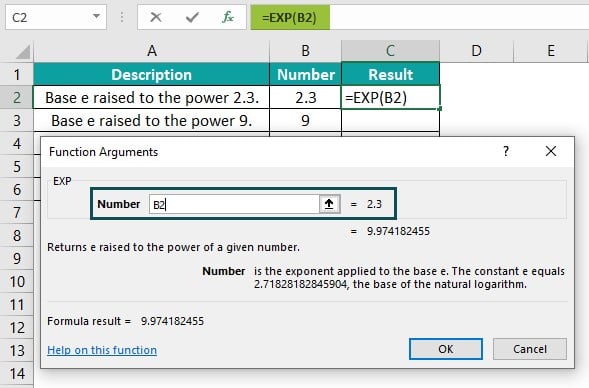Click cell C2 showing =EXP(B2)
This screenshot has height=388, width=589.
[x=390, y=98]
